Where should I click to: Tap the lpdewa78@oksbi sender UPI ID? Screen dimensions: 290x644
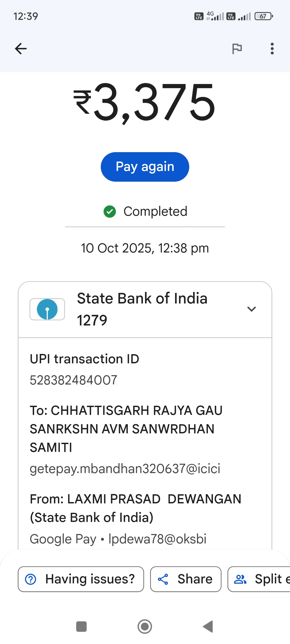[x=157, y=539]
